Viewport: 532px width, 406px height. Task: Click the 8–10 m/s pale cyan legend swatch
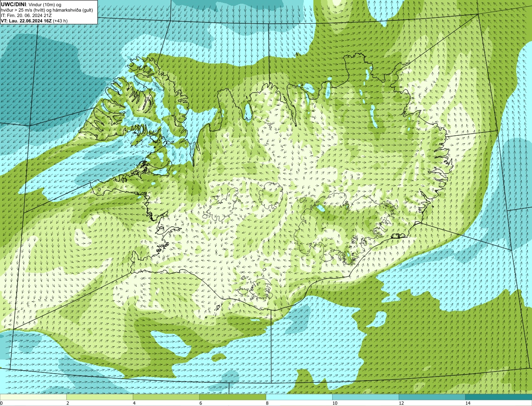click(x=299, y=397)
